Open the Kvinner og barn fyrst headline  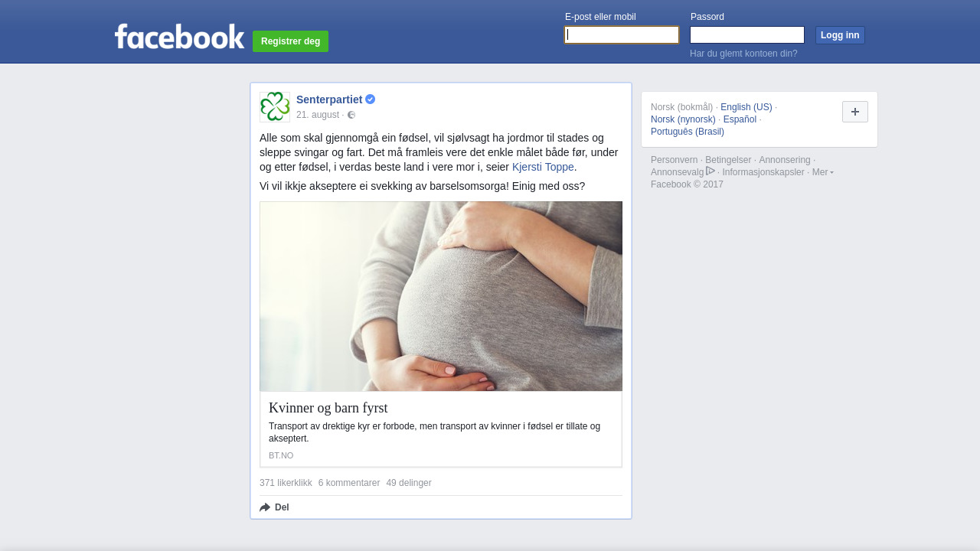tap(328, 408)
